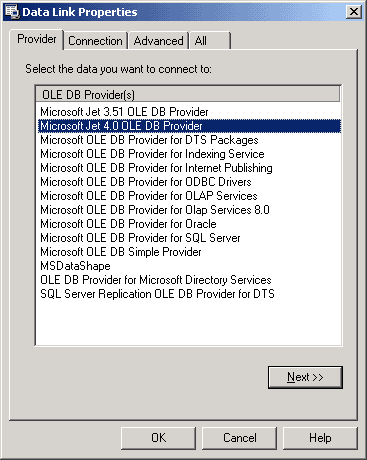Open Help for this dialog
367x460 pixels.
pyautogui.click(x=320, y=438)
